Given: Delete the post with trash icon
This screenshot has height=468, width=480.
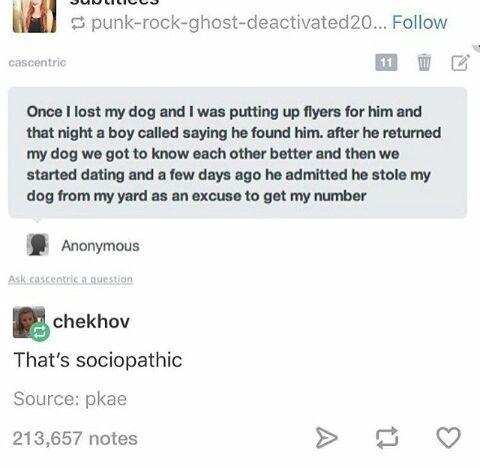Looking at the screenshot, I should 424,62.
